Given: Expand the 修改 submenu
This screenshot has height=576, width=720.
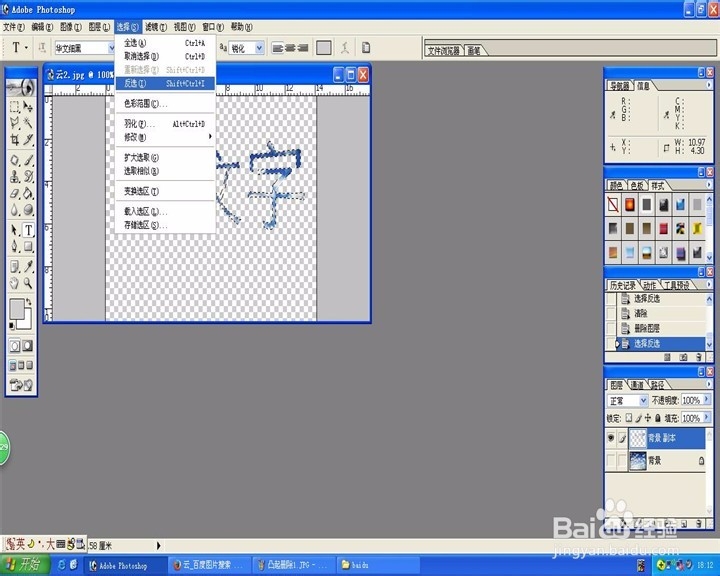Looking at the screenshot, I should pyautogui.click(x=165, y=137).
